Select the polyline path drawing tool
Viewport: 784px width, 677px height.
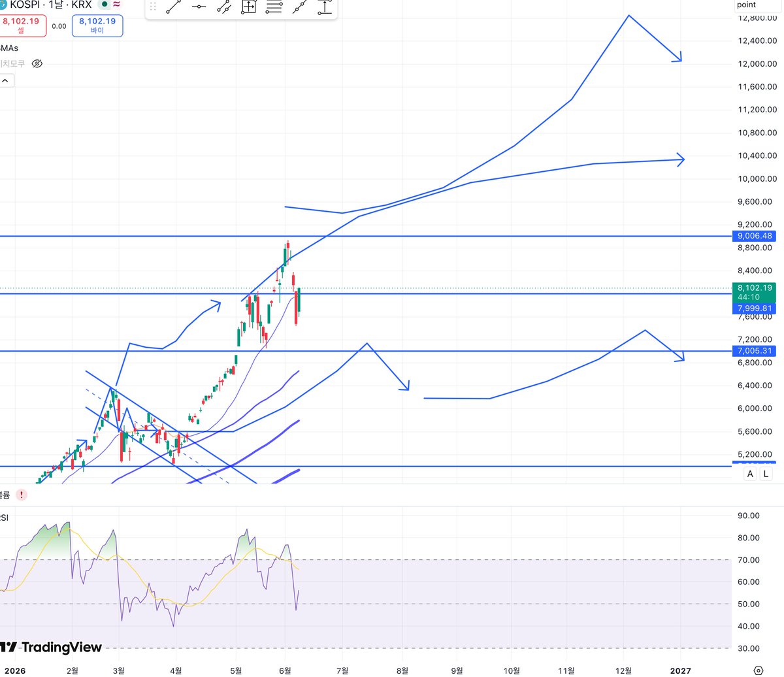tap(299, 8)
